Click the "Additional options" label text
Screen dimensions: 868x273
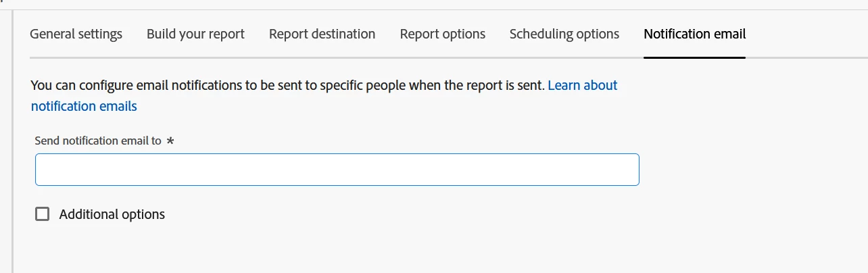coord(112,214)
